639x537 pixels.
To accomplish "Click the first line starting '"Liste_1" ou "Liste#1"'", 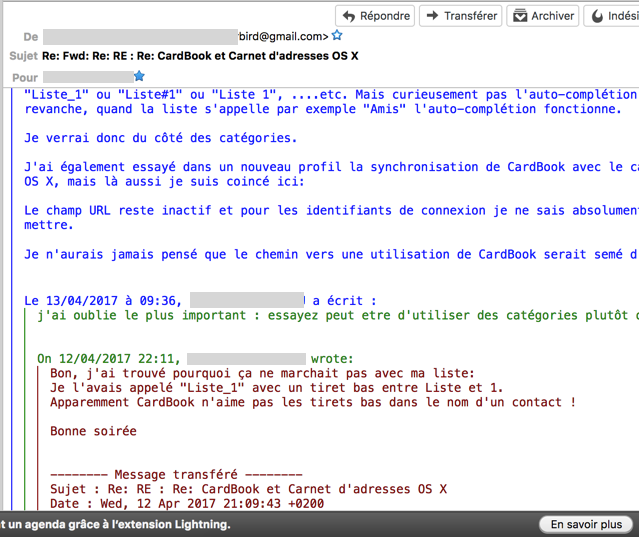I will (x=331, y=95).
